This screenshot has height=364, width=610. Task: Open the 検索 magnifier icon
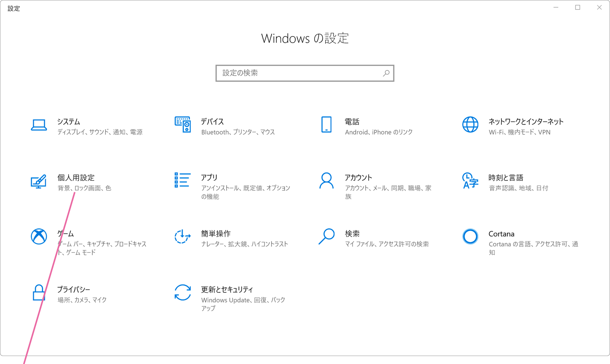326,236
